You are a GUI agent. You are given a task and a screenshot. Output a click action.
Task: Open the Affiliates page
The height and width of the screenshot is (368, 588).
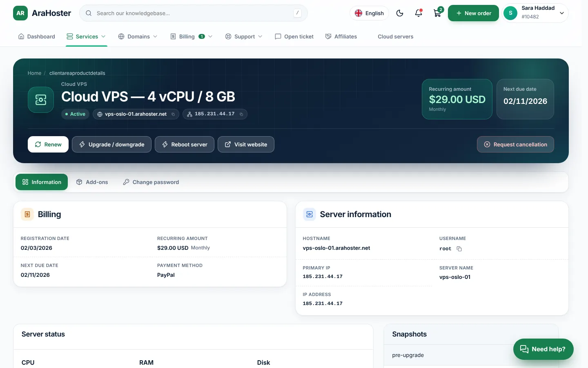(x=341, y=36)
